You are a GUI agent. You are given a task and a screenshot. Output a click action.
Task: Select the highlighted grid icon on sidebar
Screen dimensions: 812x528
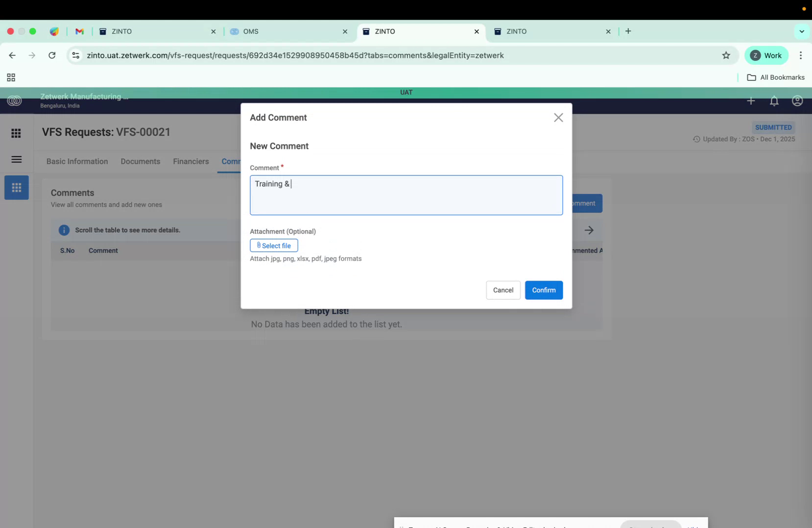click(16, 188)
